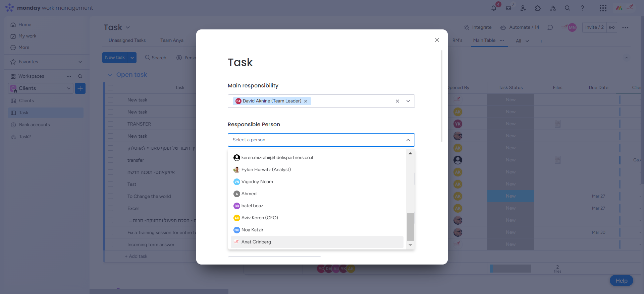Image resolution: width=644 pixels, height=294 pixels.
Task: Open the inbox tray icon
Action: click(508, 8)
